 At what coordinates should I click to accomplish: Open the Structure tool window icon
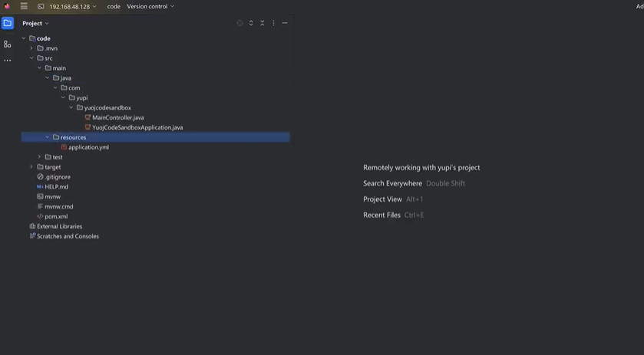pyautogui.click(x=8, y=44)
